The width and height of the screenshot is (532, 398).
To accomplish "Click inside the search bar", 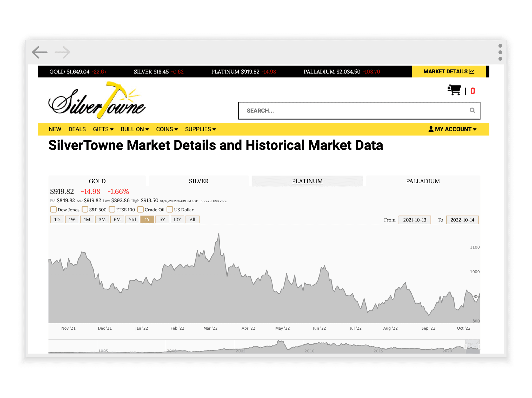I will [338, 110].
